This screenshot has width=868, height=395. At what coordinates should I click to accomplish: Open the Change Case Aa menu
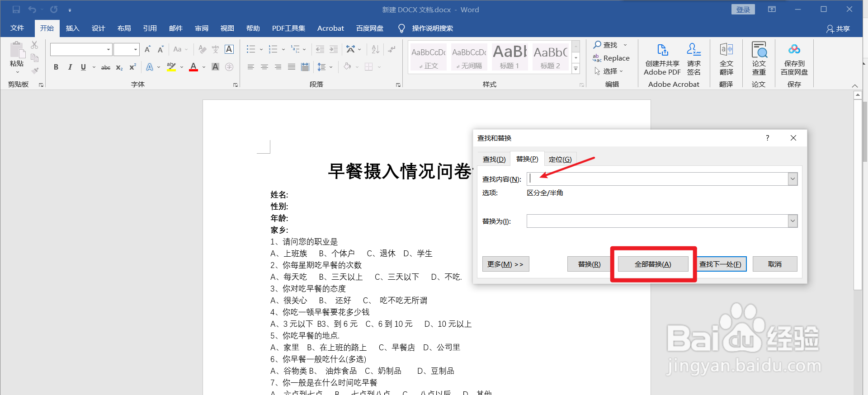pos(180,49)
